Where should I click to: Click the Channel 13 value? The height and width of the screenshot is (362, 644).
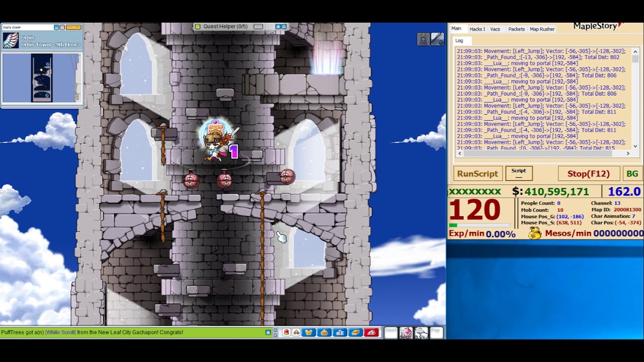click(x=617, y=203)
